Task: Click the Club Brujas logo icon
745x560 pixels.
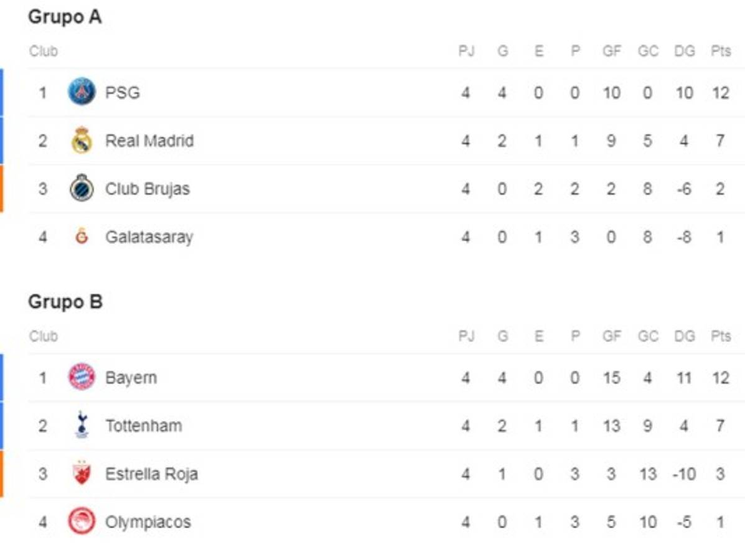Action: (x=82, y=188)
